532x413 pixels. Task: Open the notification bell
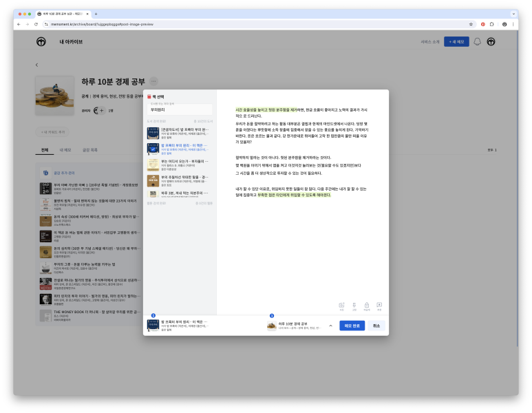pyautogui.click(x=477, y=42)
